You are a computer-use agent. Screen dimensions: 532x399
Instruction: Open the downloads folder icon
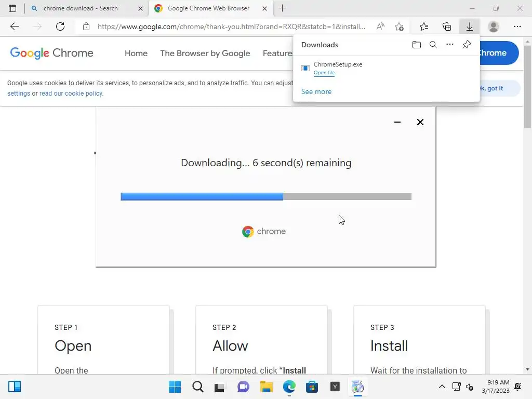pos(417,45)
